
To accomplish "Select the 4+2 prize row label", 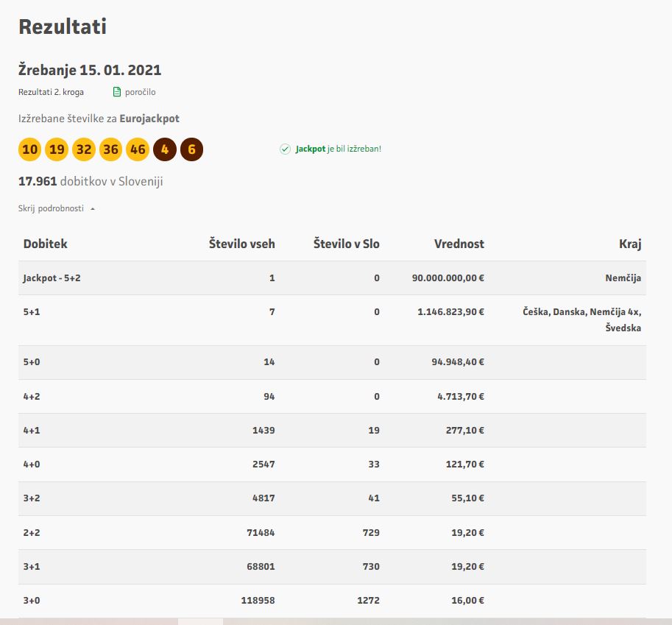I will 32,397.
